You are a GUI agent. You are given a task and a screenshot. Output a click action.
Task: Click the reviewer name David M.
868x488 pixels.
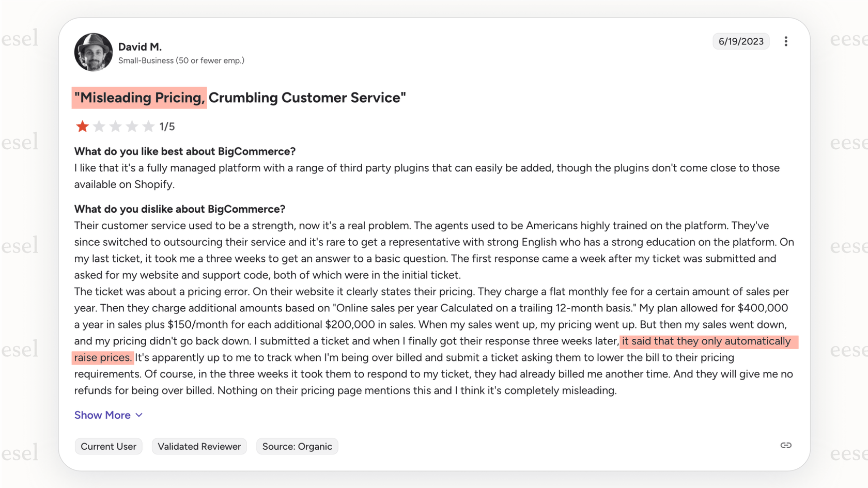pyautogui.click(x=139, y=46)
